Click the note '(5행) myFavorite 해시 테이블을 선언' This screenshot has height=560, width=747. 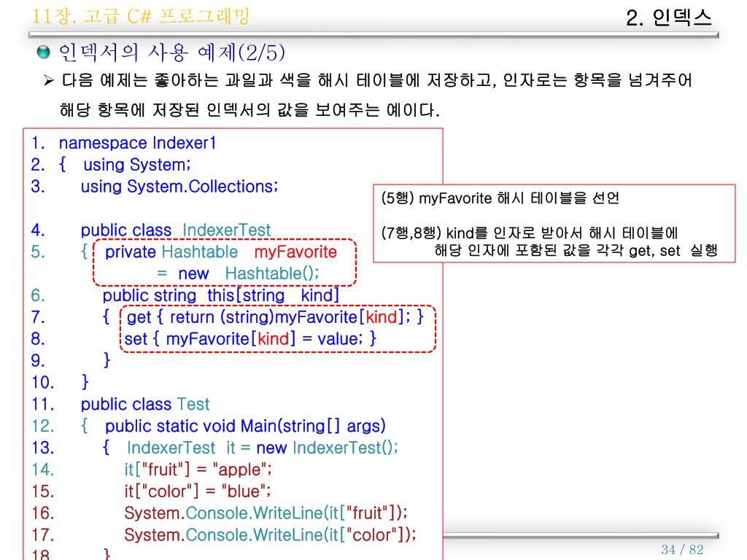[x=500, y=198]
